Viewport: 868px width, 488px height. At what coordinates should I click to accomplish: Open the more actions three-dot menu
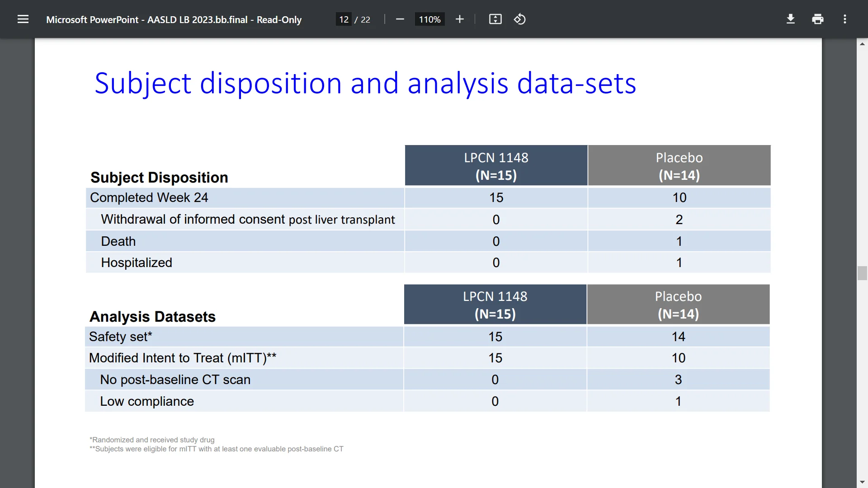tap(845, 19)
